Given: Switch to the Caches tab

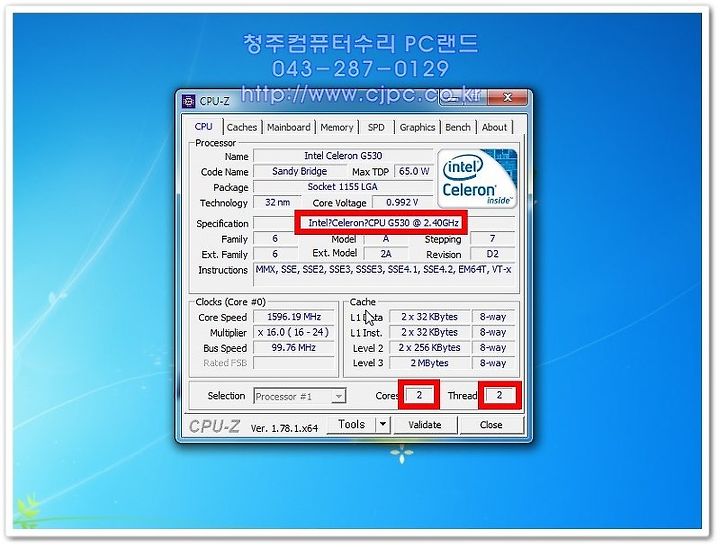Looking at the screenshot, I should [242, 127].
